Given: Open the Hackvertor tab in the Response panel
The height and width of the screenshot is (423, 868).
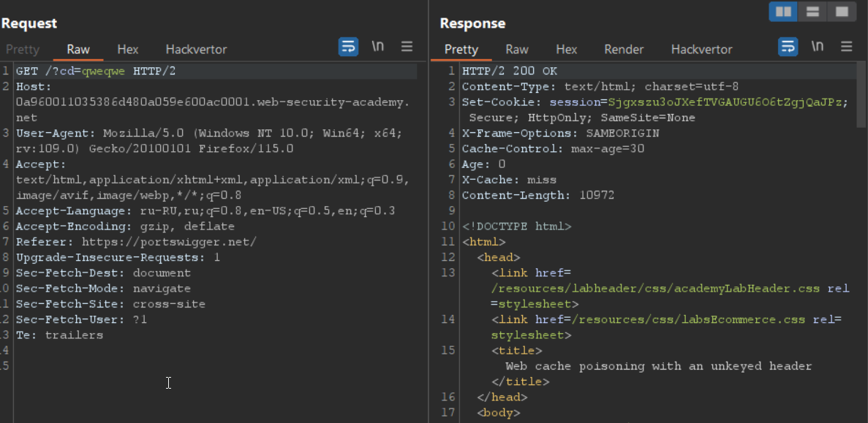Looking at the screenshot, I should [x=701, y=50].
